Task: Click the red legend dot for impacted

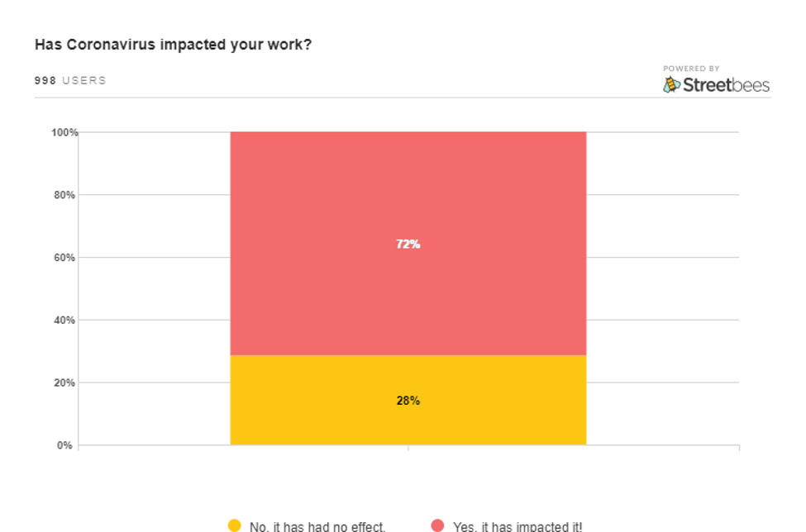Action: click(x=437, y=525)
